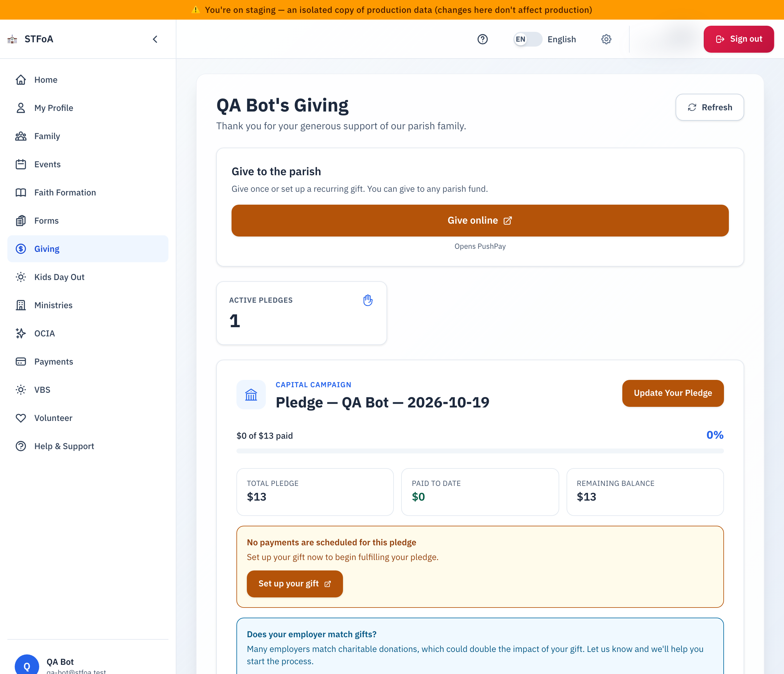Open My Profile in the sidebar
Screen dimensions: 784x674
pos(88,108)
